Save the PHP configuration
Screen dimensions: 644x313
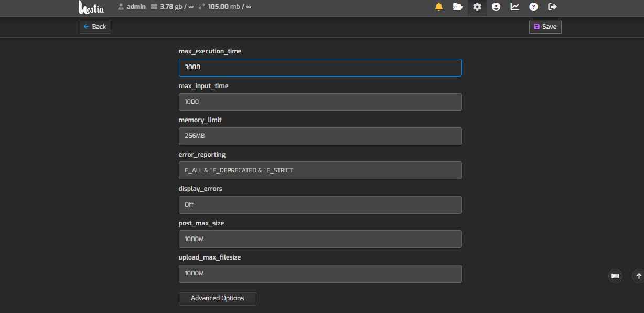[545, 27]
